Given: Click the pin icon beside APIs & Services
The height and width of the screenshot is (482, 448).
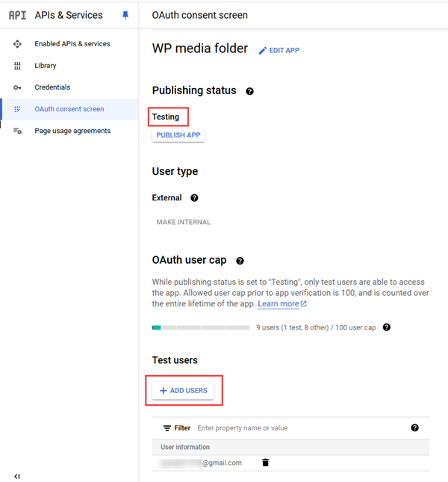Looking at the screenshot, I should click(x=125, y=15).
